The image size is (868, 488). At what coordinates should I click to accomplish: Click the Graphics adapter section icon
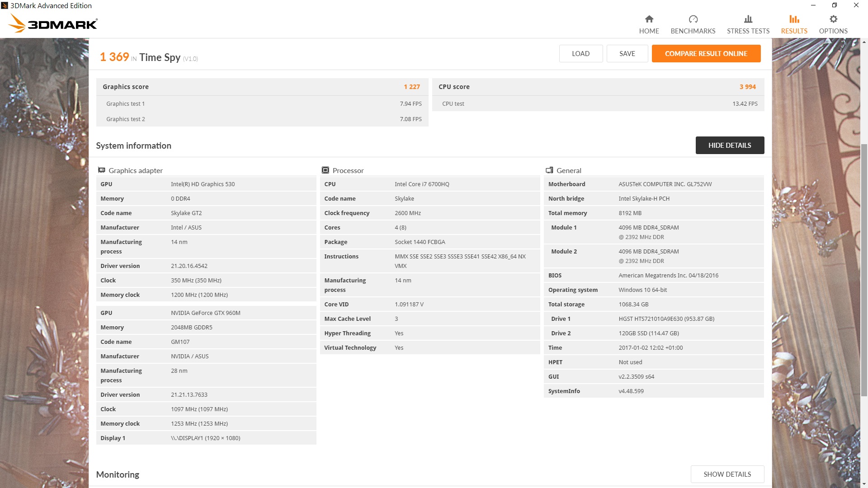pos(102,170)
